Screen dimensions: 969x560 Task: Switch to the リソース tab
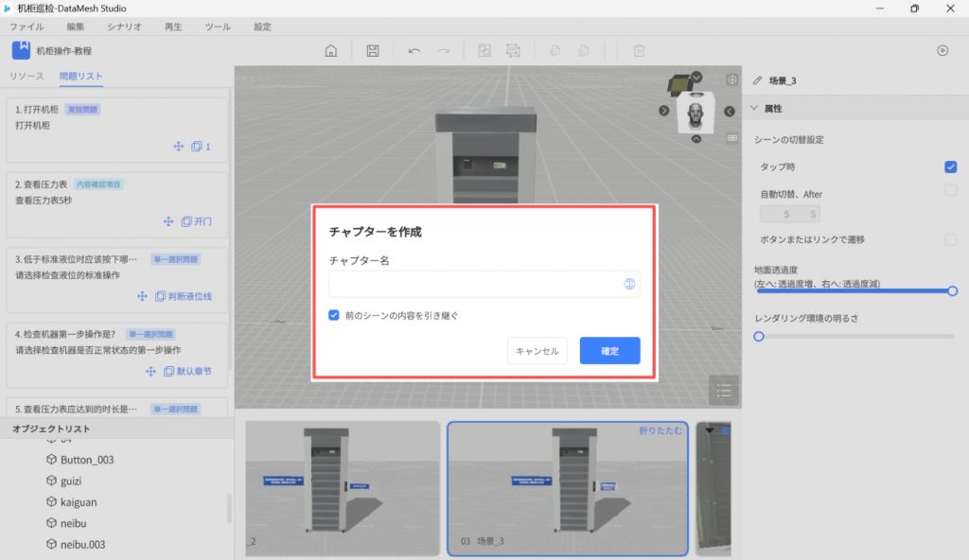click(26, 77)
